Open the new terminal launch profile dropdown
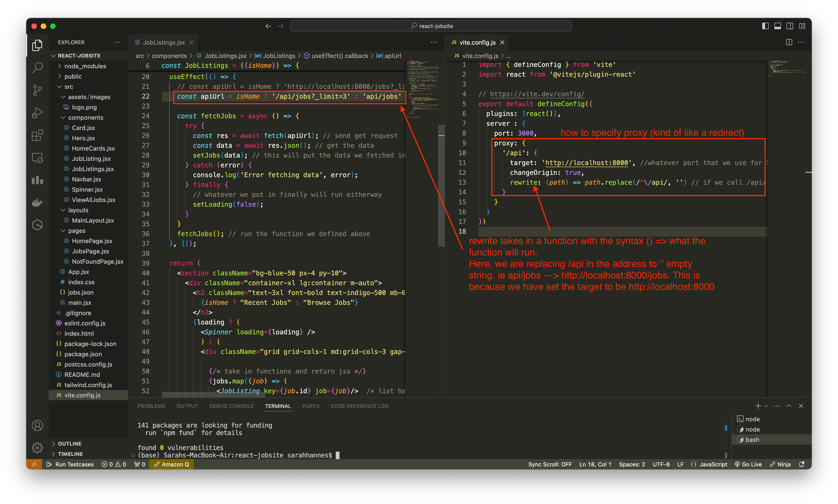838x504 pixels. 766,406
